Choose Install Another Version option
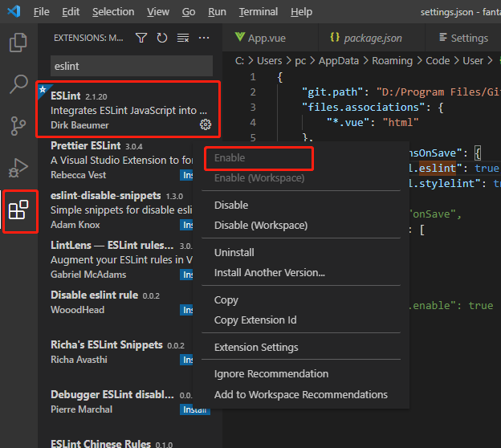This screenshot has height=448, width=501. click(300, 272)
